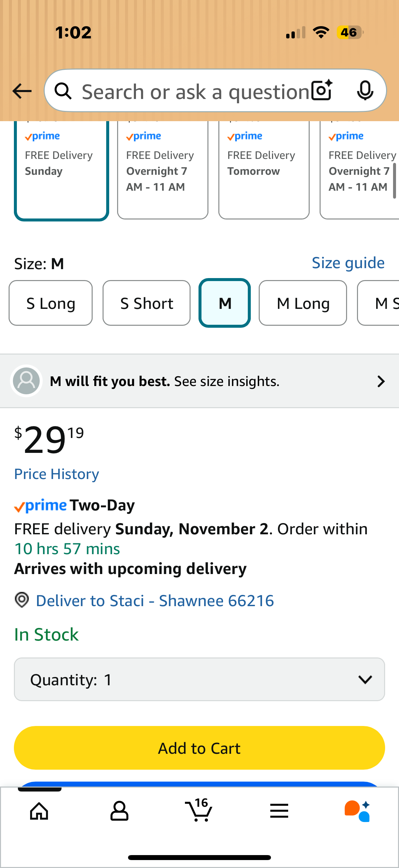Image resolution: width=399 pixels, height=868 pixels.
Task: Tap the microphone voice search icon
Action: (x=365, y=91)
